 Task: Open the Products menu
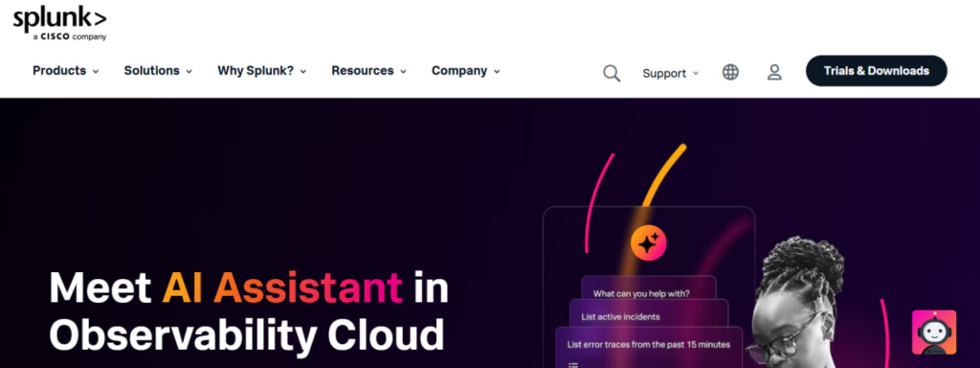(66, 71)
